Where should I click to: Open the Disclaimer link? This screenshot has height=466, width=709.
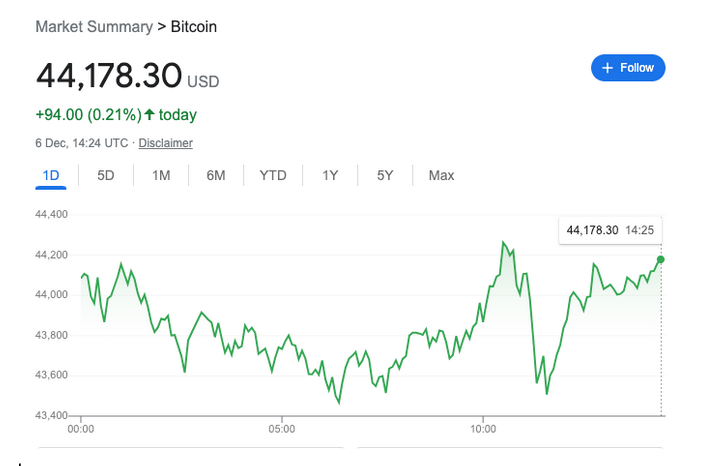tap(165, 143)
